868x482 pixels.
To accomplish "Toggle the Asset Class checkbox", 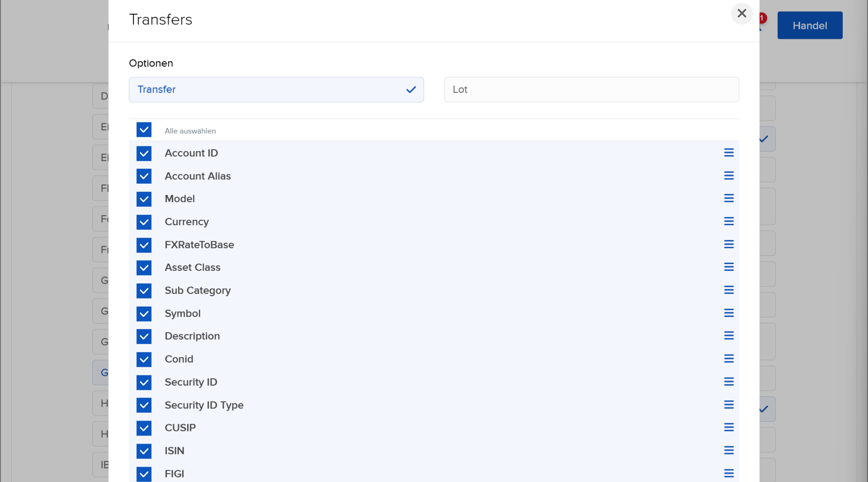I will click(x=144, y=268).
